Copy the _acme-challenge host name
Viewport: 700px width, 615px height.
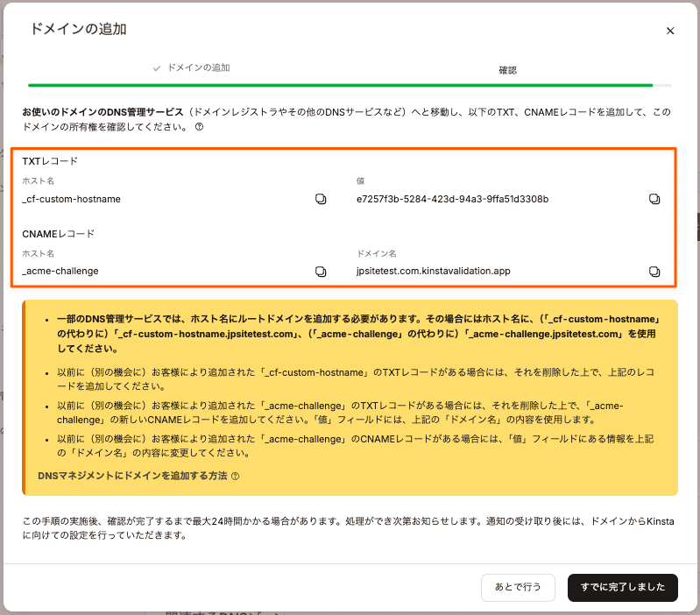click(321, 272)
